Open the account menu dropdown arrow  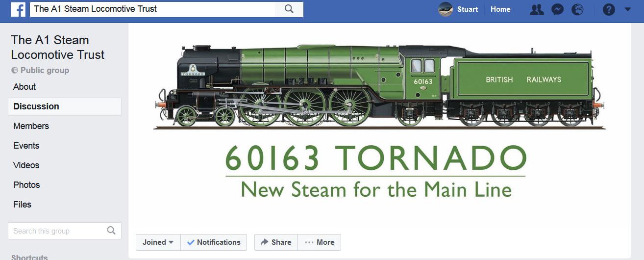click(x=628, y=9)
